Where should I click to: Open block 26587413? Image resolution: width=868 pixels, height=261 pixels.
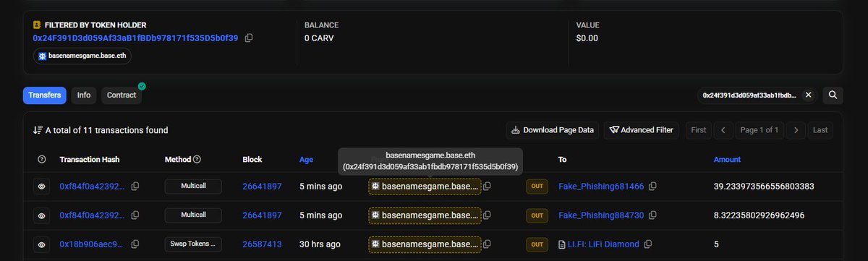tap(262, 244)
